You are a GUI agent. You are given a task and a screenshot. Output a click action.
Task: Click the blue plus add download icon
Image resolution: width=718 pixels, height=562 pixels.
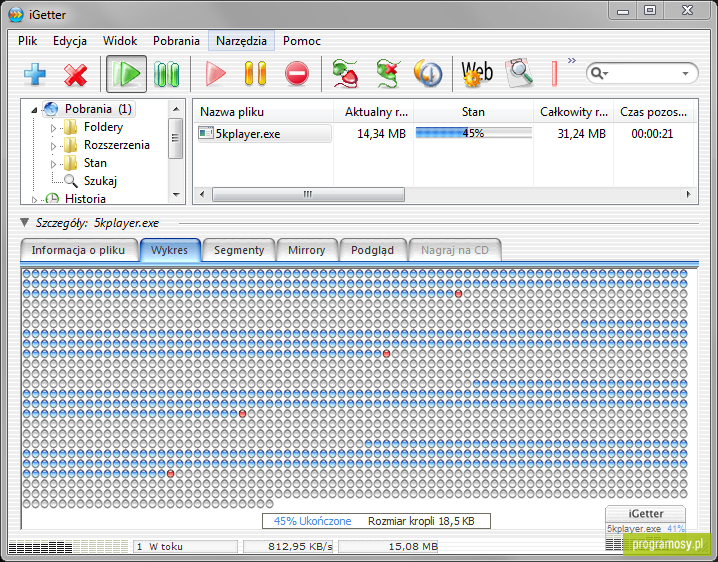pyautogui.click(x=35, y=74)
